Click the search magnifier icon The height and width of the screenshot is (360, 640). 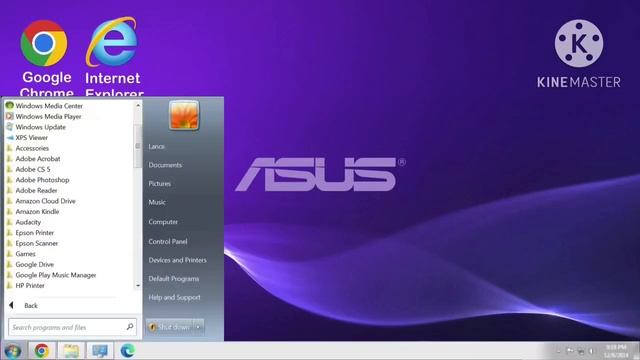click(130, 327)
